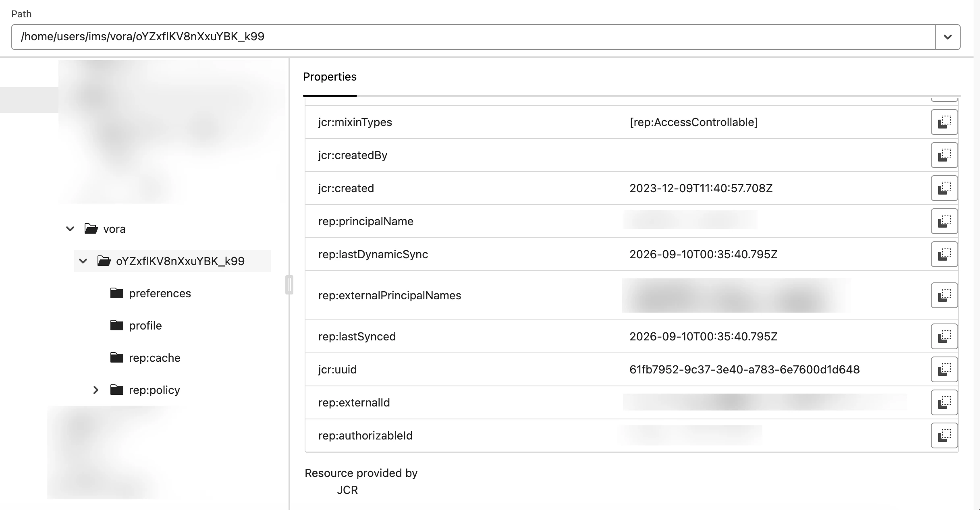Click the panel splitter handle
Viewport: 980px width, 510px height.
click(x=289, y=285)
